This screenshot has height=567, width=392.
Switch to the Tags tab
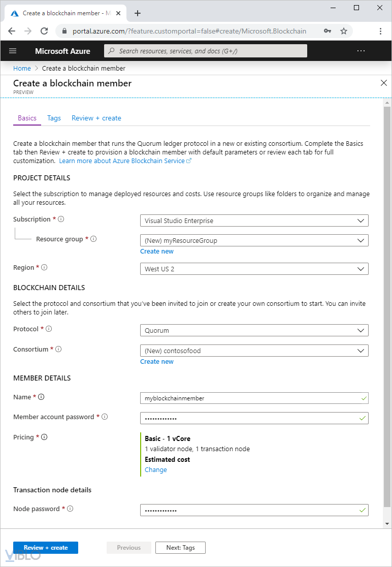point(54,118)
